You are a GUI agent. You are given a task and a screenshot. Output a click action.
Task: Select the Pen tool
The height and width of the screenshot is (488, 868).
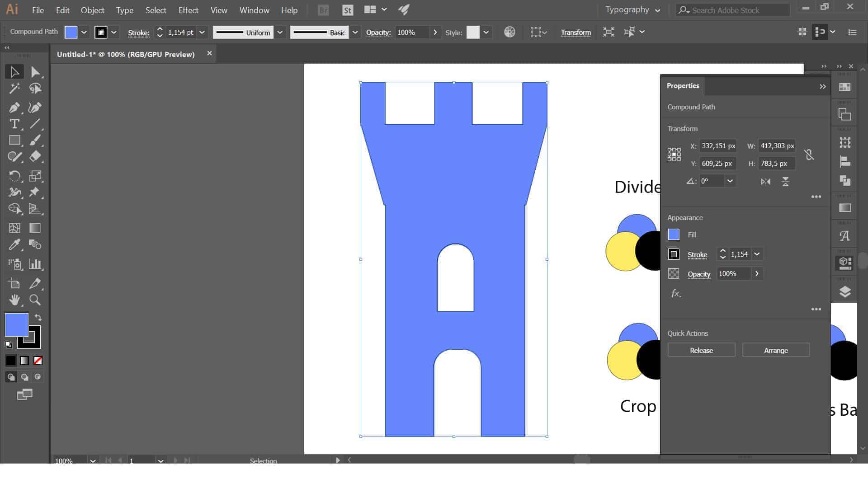coord(14,108)
